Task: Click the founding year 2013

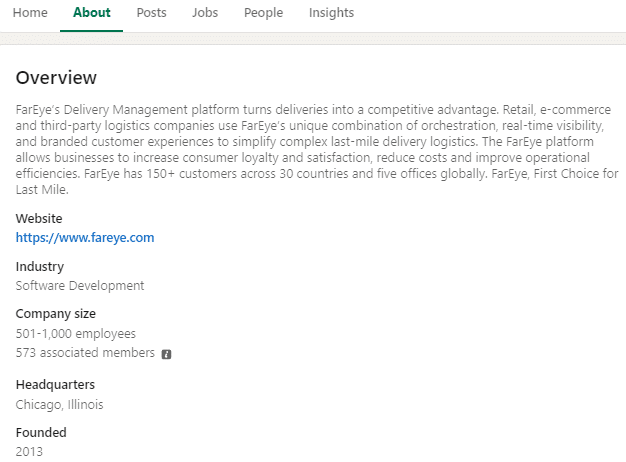Action: tap(29, 452)
